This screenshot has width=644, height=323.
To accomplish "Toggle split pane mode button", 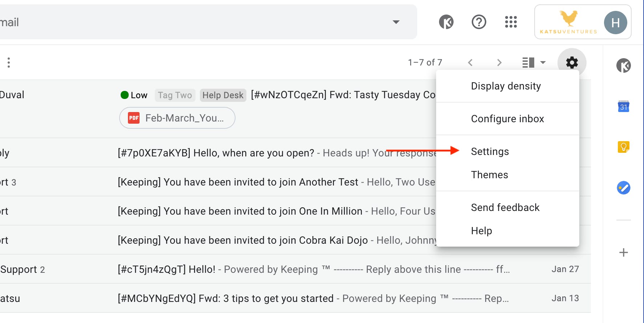I will click(528, 63).
